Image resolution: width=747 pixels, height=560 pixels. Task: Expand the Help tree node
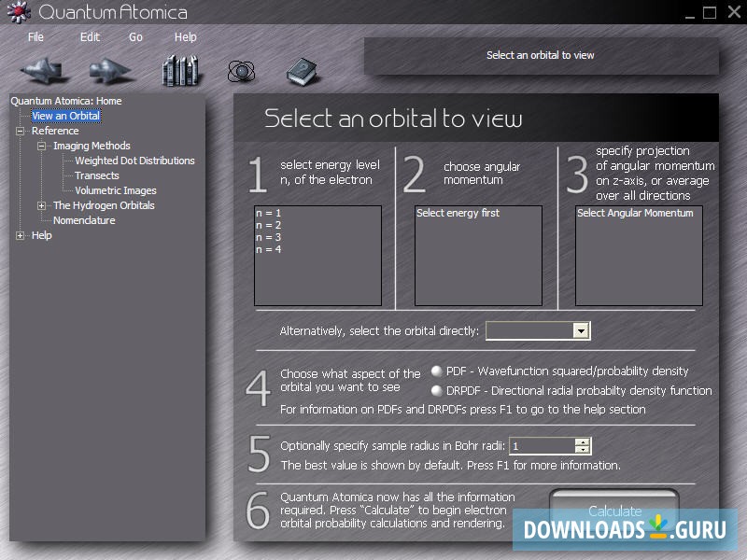pyautogui.click(x=20, y=235)
